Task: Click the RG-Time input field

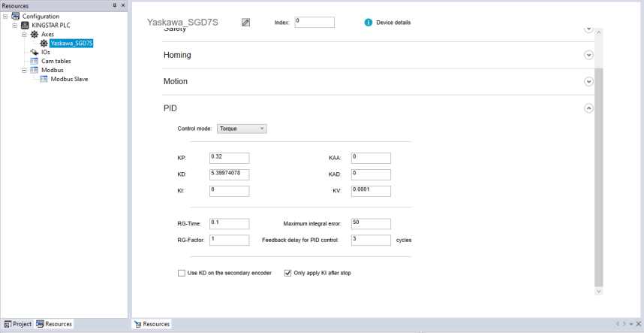Action: click(229, 224)
